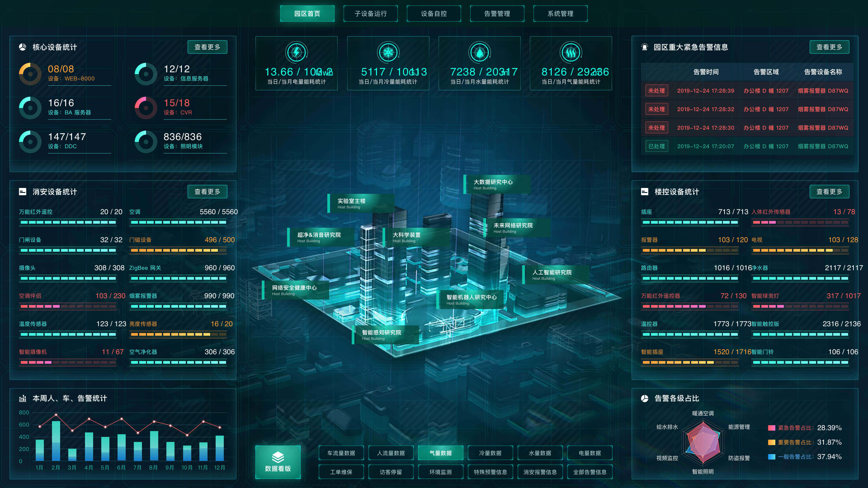The image size is (868, 488).
Task: Click the bar chart icon beside 本周人、车、告警统计
Action: click(23, 398)
